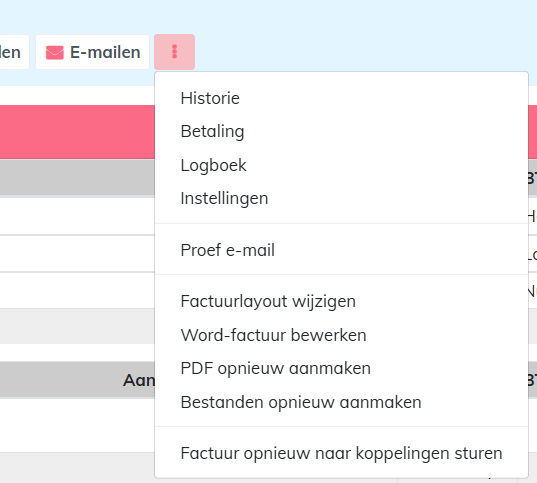
Task: Select Factuurlayout wijzigen
Action: [268, 301]
